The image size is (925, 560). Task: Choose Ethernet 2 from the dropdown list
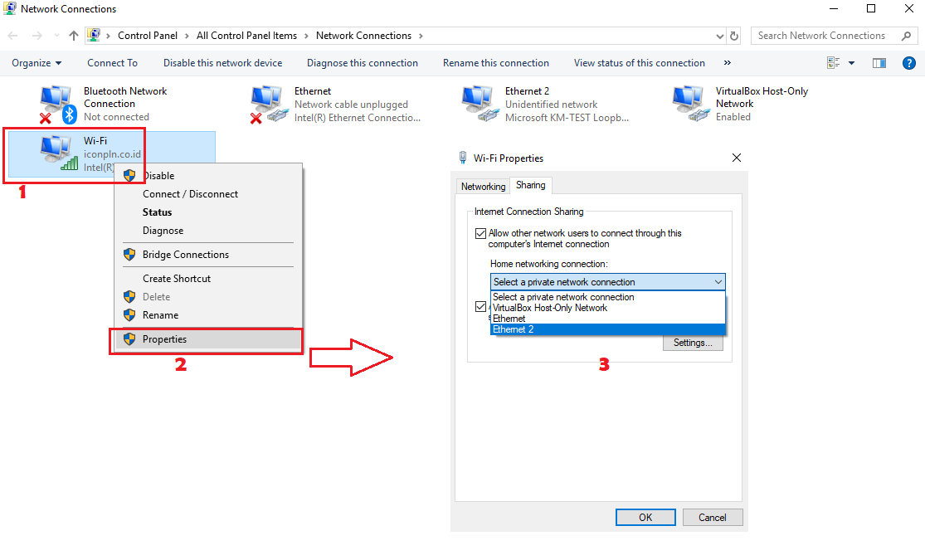click(x=513, y=329)
